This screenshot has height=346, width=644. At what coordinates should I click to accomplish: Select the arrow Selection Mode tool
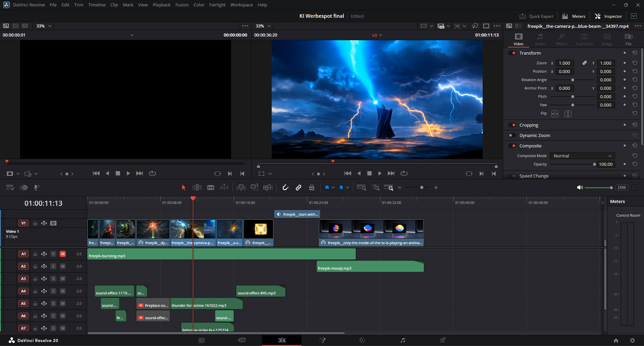pyautogui.click(x=183, y=188)
